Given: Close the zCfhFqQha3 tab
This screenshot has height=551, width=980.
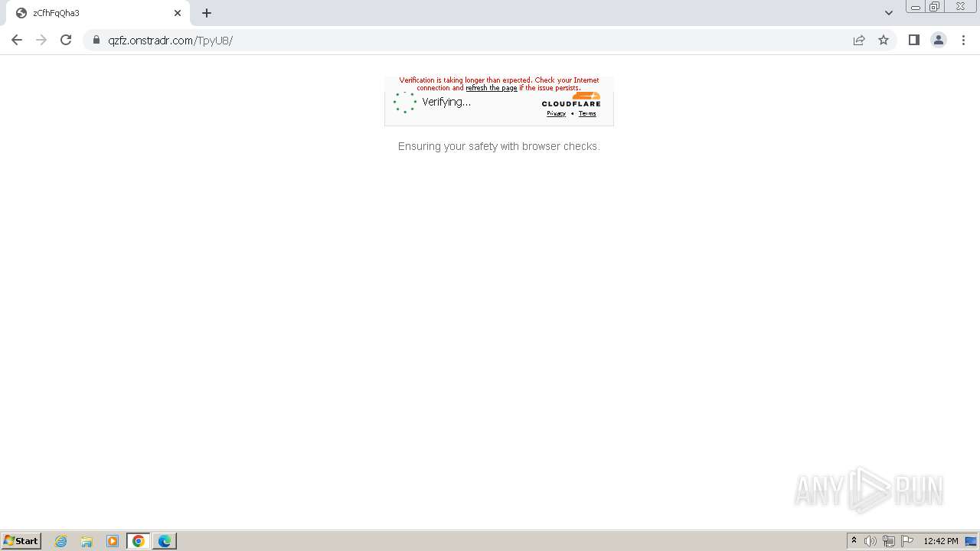Looking at the screenshot, I should [x=178, y=13].
